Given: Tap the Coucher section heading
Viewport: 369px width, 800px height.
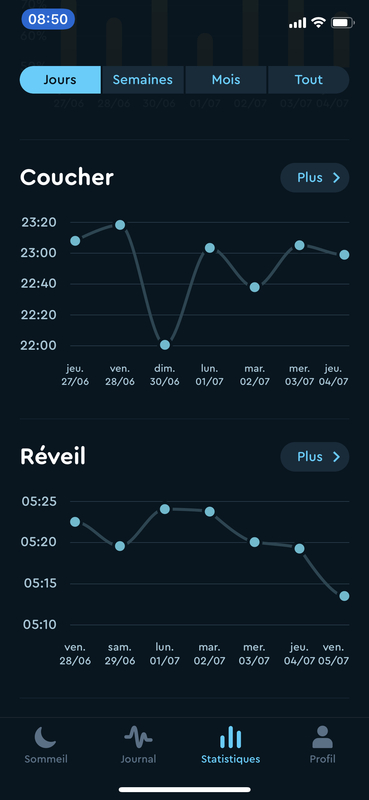Looking at the screenshot, I should [x=67, y=178].
